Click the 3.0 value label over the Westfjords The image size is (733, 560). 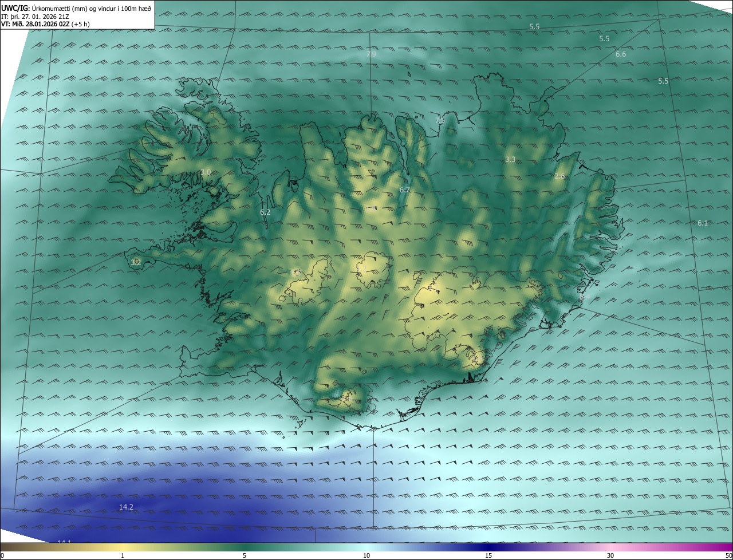coord(206,172)
